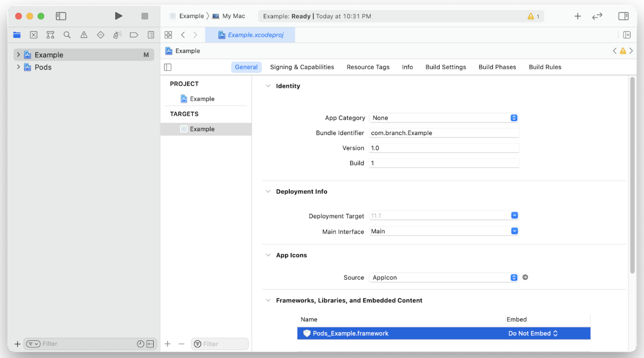Add an editor on the right
The image size is (644, 358).
[627, 35]
